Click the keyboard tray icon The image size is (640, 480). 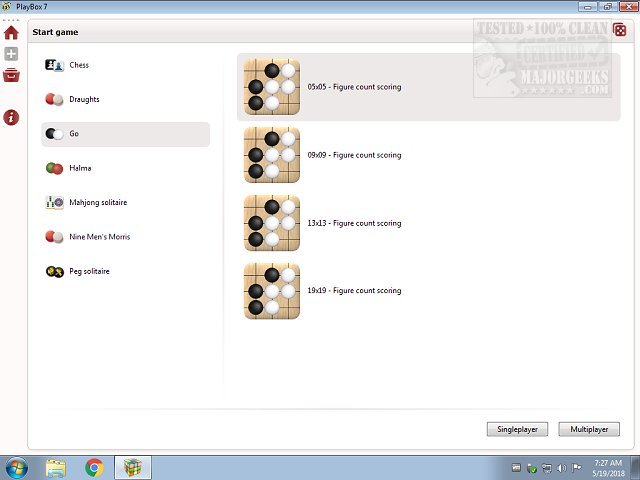click(516, 468)
